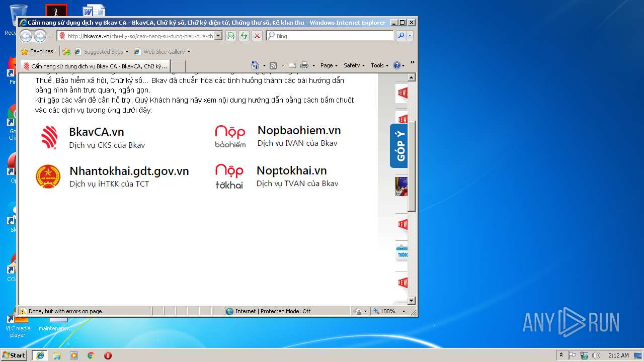644x362 pixels.
Task: Expand the command bar overflow chevron
Action: click(412, 62)
